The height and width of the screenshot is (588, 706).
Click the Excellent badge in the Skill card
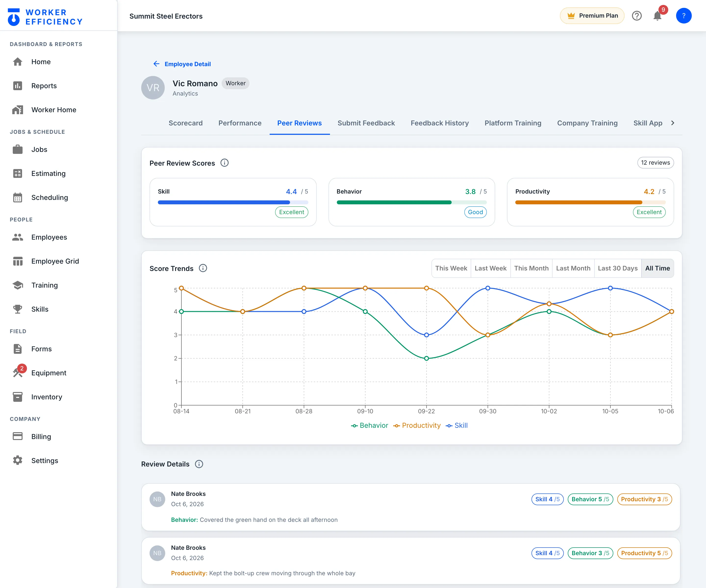point(291,212)
